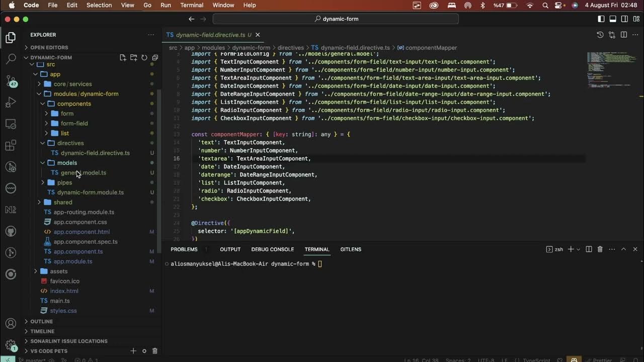This screenshot has width=644, height=362.
Task: Open Explorer more actions ellipsis
Action: (x=151, y=35)
